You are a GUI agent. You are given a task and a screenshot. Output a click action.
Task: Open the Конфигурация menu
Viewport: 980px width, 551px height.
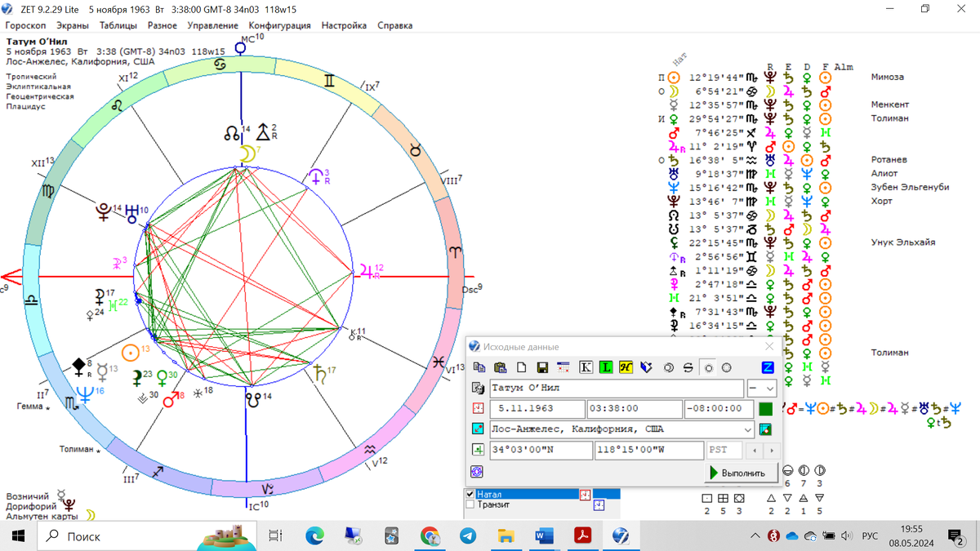[x=280, y=25]
